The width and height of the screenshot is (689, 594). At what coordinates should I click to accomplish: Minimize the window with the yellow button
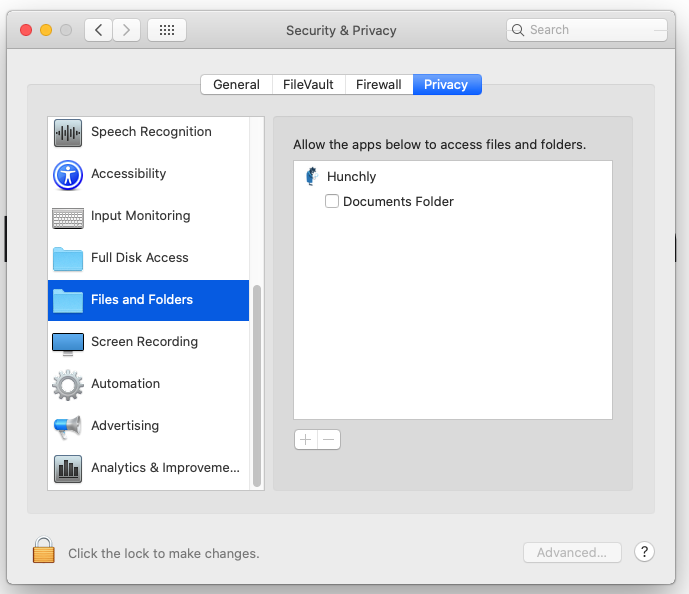click(x=46, y=30)
